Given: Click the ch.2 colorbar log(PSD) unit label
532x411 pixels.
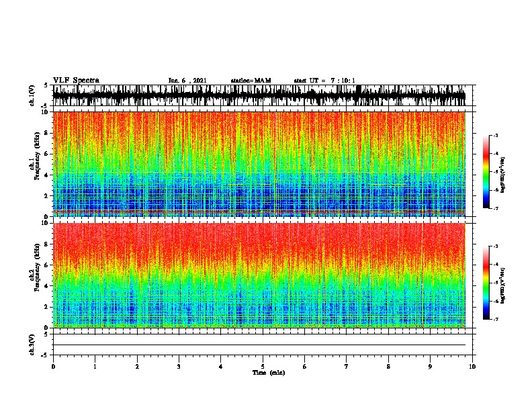Looking at the screenshot, I should coord(502,285).
